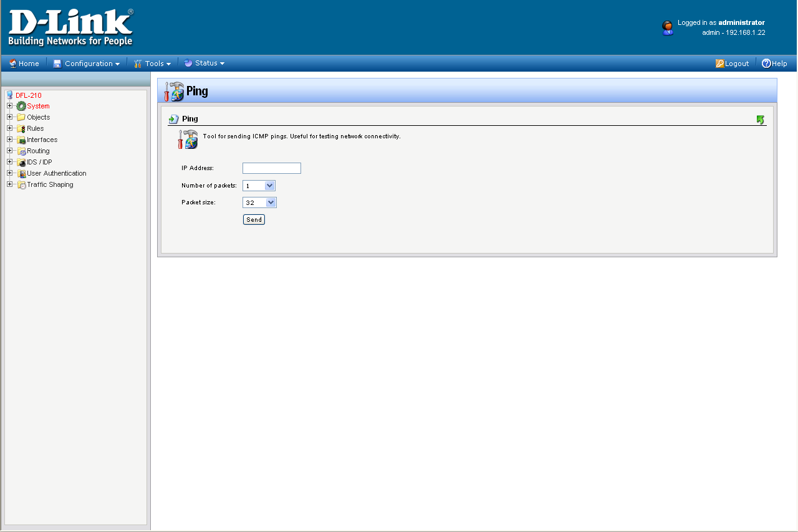The height and width of the screenshot is (532, 798).
Task: Click the Routing folder icon
Action: (21, 151)
